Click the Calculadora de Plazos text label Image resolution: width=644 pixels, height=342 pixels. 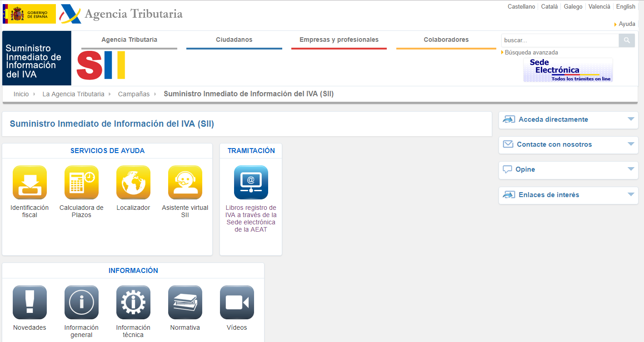(x=81, y=211)
